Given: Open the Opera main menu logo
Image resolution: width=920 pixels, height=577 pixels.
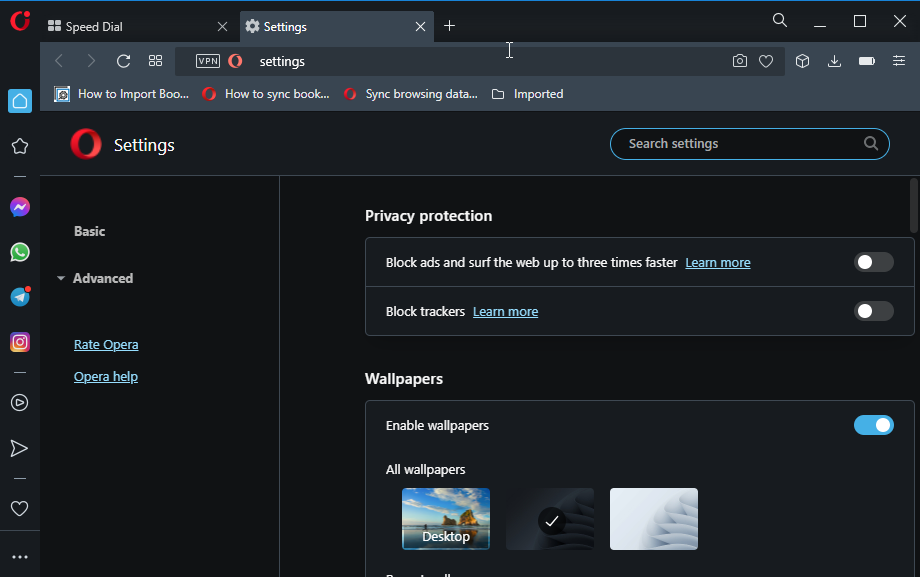Looking at the screenshot, I should pos(20,21).
